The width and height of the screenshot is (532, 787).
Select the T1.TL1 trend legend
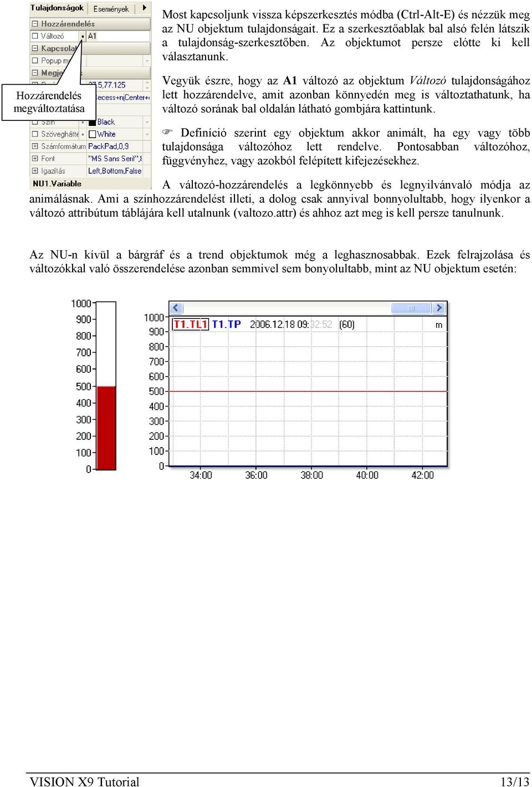tap(190, 324)
